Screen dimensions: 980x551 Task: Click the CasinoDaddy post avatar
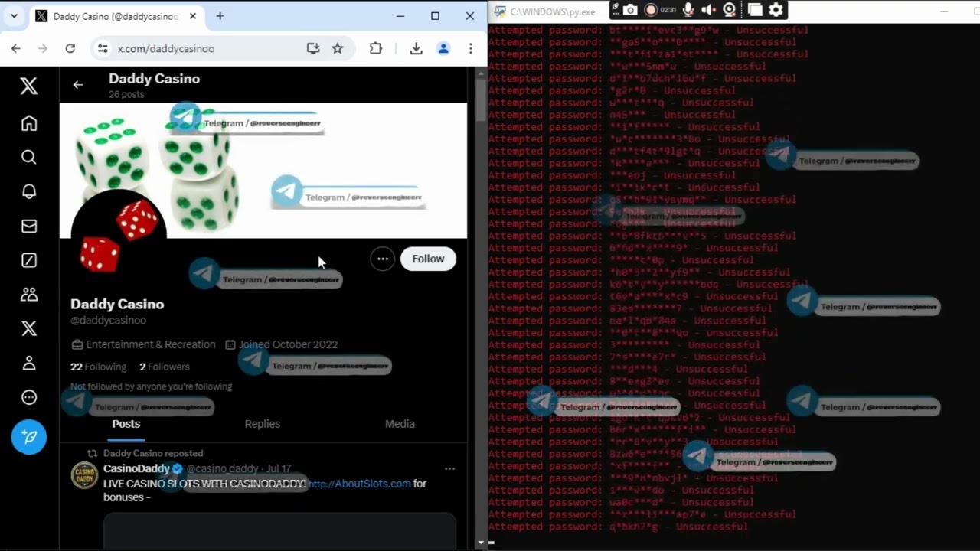(84, 475)
